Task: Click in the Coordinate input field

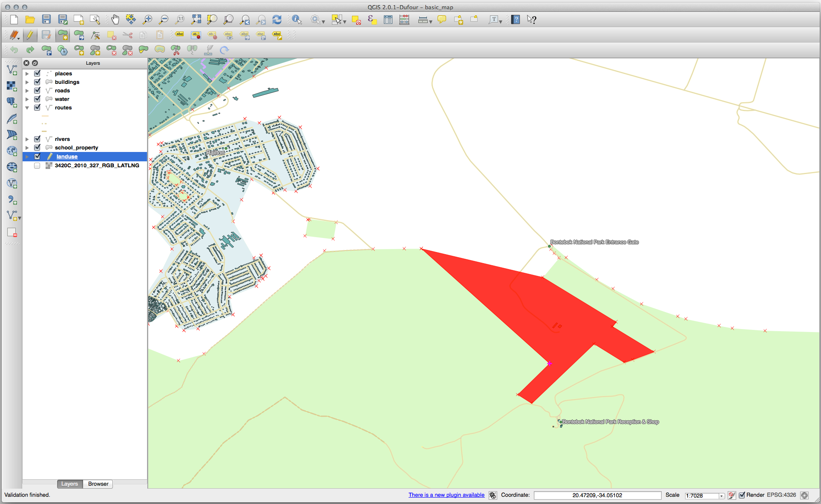Action: pyautogui.click(x=597, y=495)
